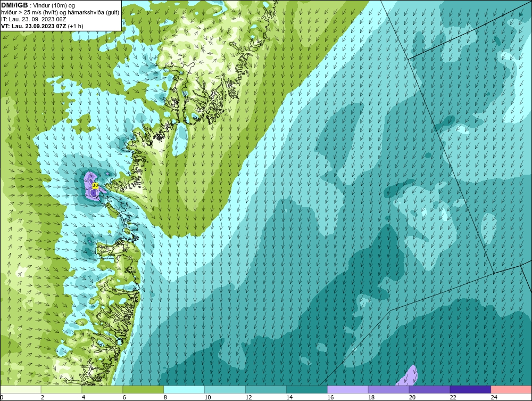The height and width of the screenshot is (401, 532).
Task: Click the 10–12 m/s aqua legend swatch
Action: click(x=225, y=389)
